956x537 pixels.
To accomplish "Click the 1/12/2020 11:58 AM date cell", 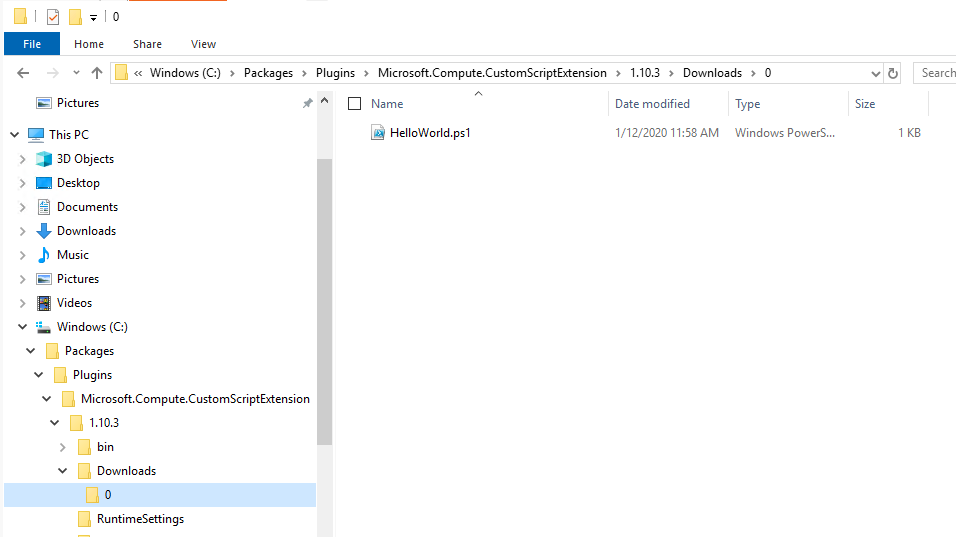I will tap(666, 132).
